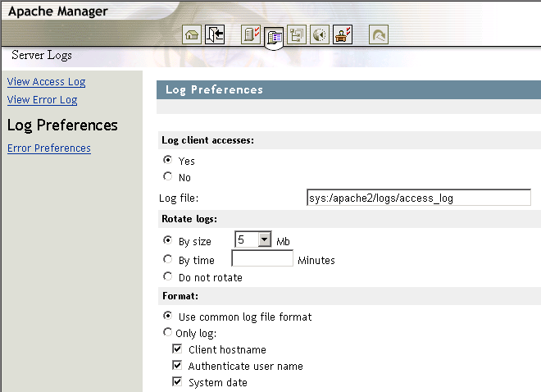Select the highlighted Server Logs icon
Screen dimensions: 541x392
coord(274,36)
